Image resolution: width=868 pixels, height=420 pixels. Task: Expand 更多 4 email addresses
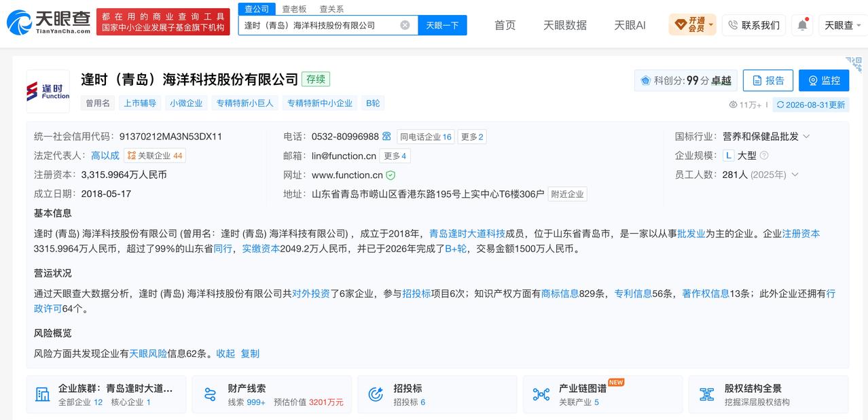pos(395,156)
